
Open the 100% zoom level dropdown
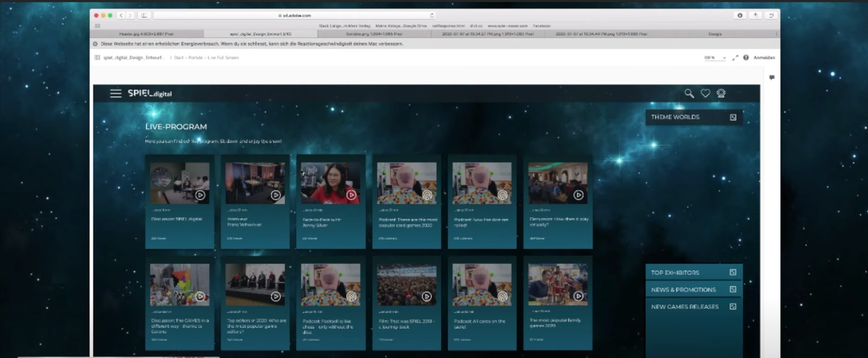pyautogui.click(x=714, y=58)
